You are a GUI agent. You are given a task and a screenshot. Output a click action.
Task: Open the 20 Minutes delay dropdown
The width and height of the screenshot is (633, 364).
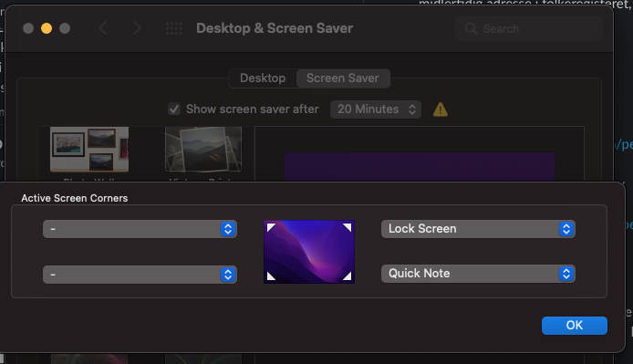[376, 109]
